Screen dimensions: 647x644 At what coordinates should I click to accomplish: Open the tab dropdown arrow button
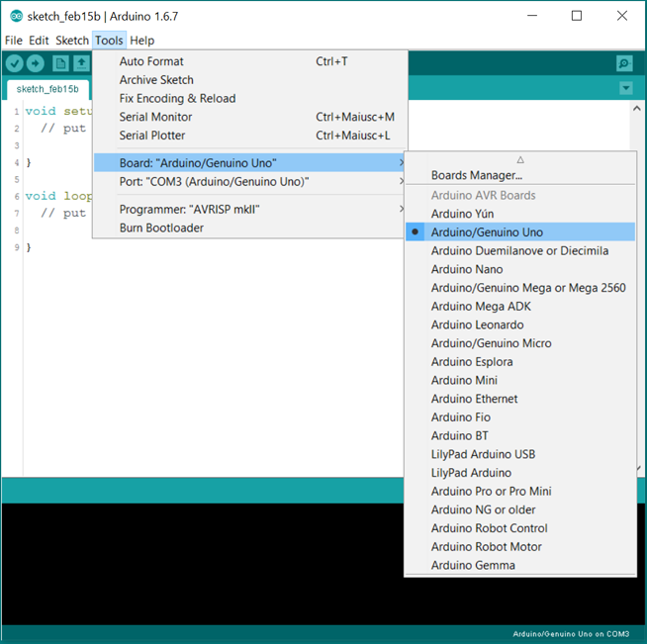(x=626, y=88)
